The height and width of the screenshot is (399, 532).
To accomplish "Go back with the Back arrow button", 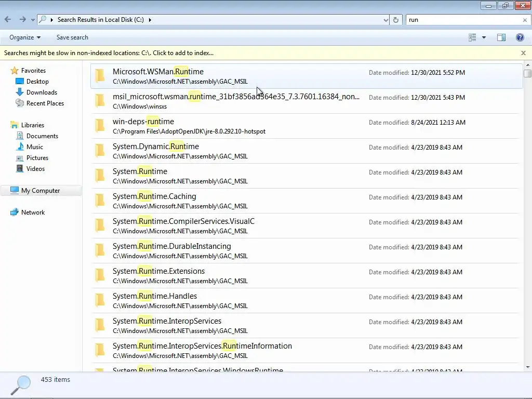I will [8, 20].
